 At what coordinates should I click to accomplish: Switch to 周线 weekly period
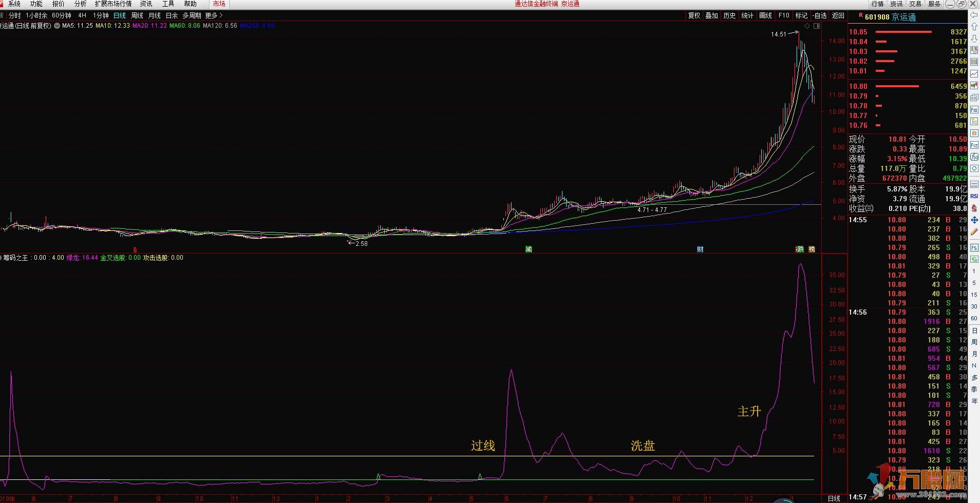137,16
